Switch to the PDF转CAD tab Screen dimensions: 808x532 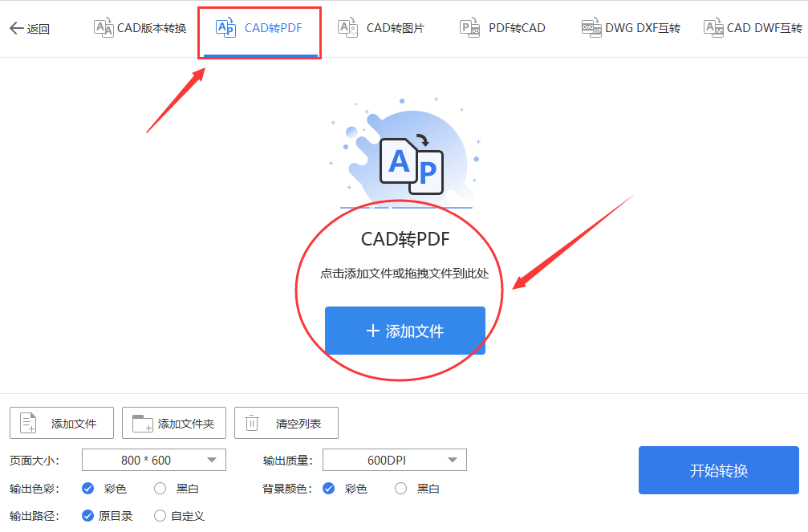[502, 28]
